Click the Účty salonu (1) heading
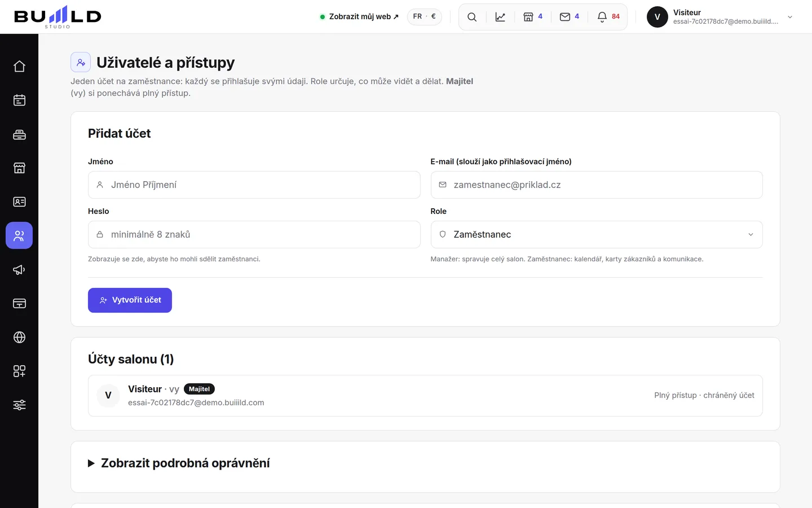 coord(131,359)
